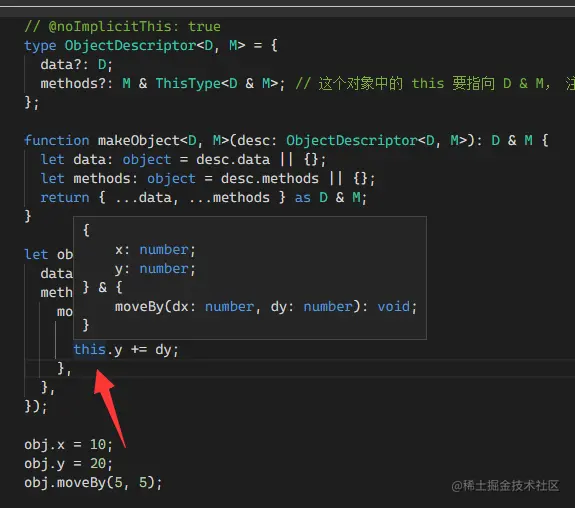Click 'y: number' in the tooltip

(155, 269)
